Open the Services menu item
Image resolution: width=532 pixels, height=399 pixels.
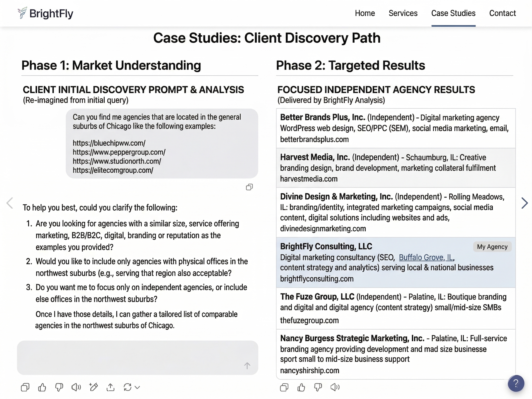point(403,13)
